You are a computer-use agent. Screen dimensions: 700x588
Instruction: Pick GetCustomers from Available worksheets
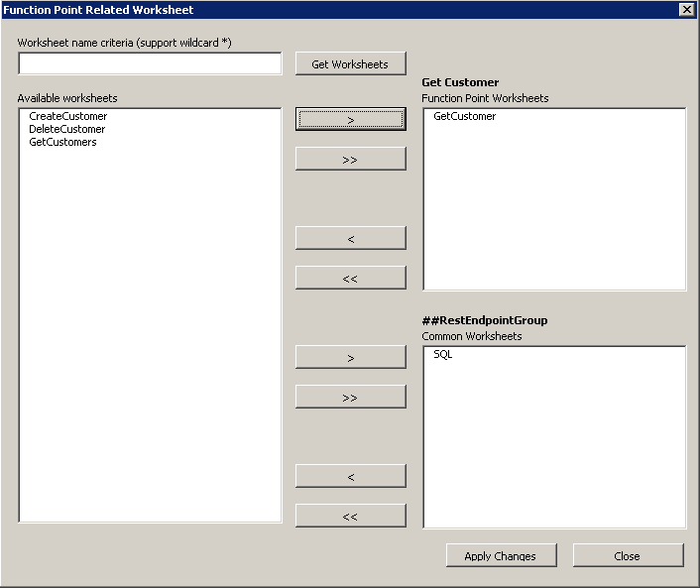click(x=62, y=142)
